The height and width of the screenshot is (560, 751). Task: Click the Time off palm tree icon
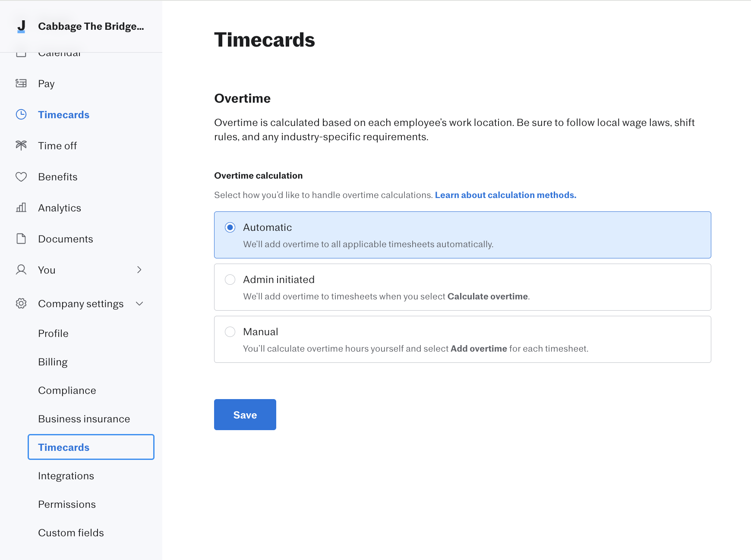click(x=21, y=145)
